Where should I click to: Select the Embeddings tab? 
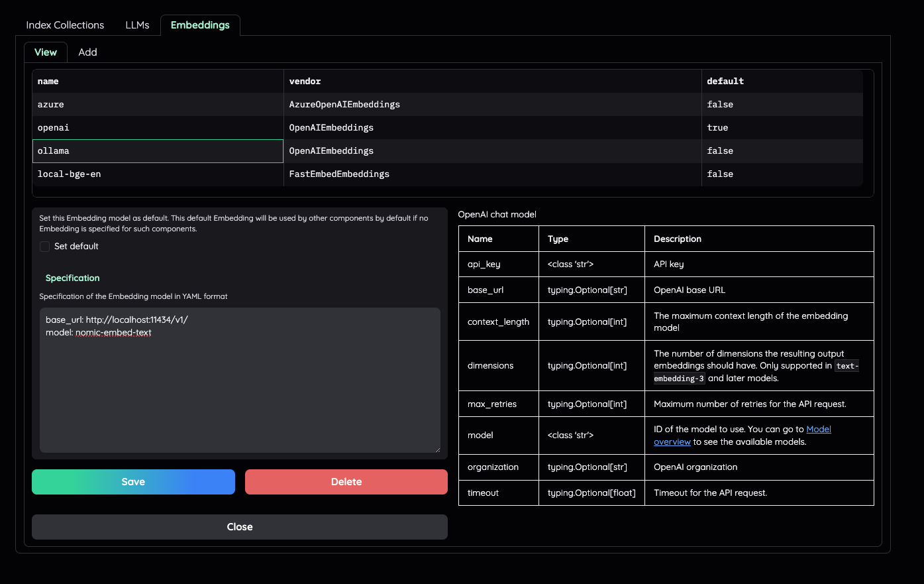(x=200, y=25)
